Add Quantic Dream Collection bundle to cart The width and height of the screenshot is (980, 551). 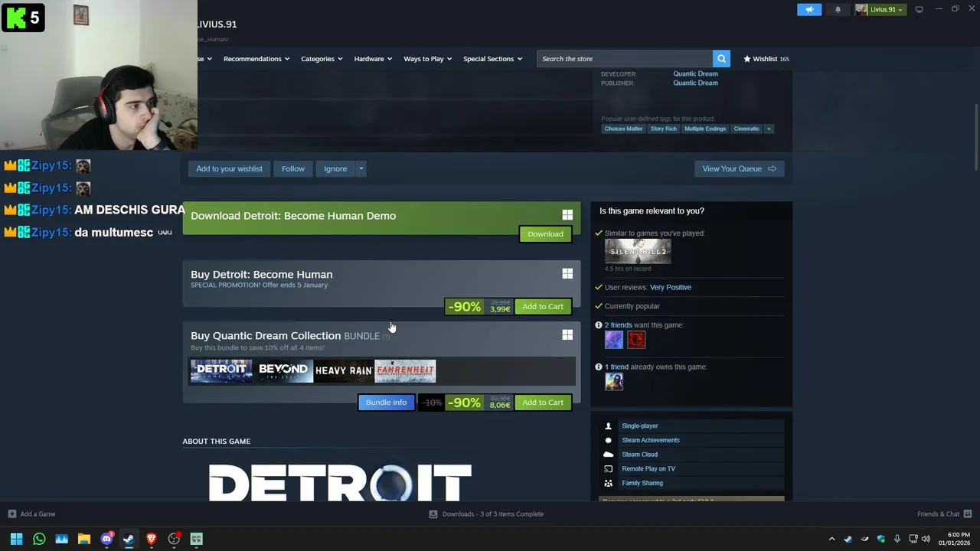[x=543, y=403]
